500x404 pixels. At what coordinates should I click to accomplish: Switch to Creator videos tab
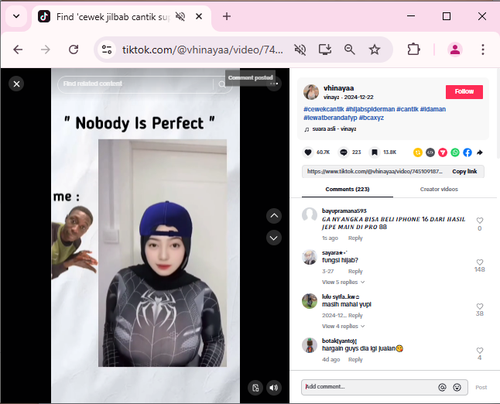click(439, 189)
